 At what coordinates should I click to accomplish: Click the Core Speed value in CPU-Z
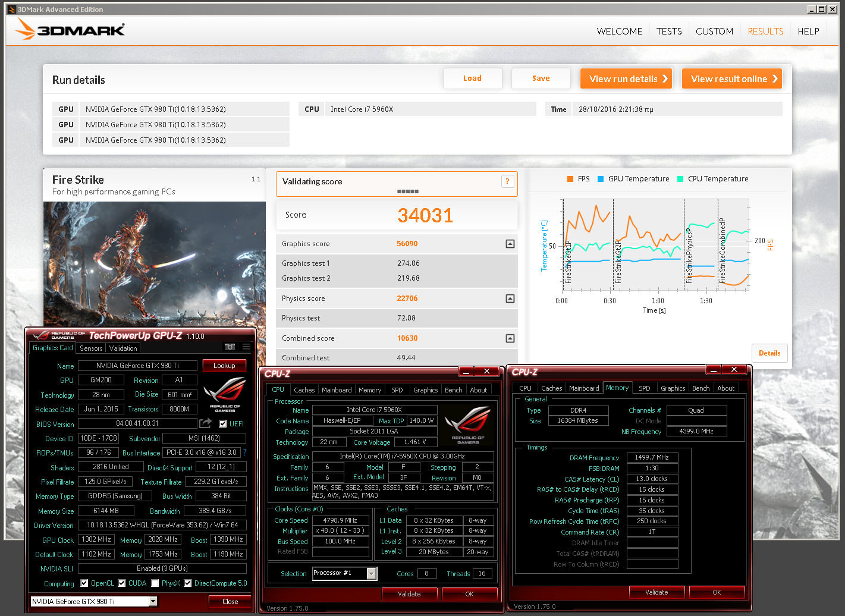[x=340, y=520]
